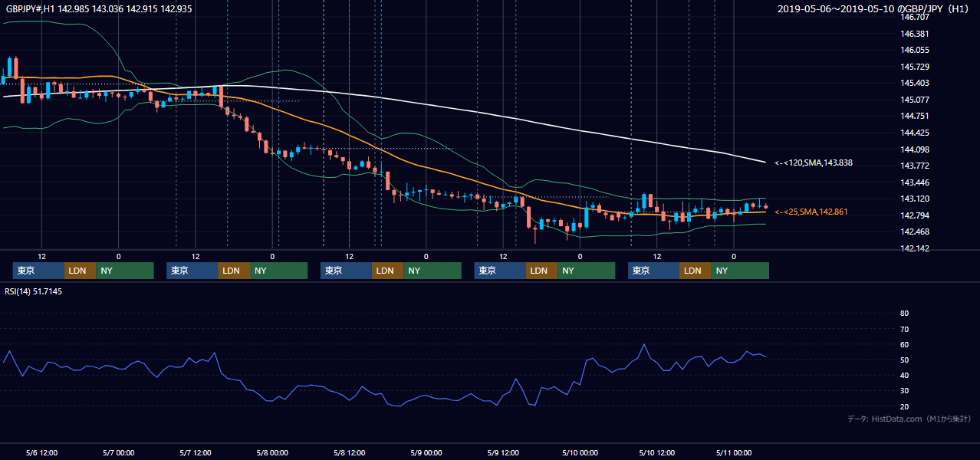Click the 5/8 00:00 time axis label
The height and width of the screenshot is (460, 980).
tap(272, 452)
